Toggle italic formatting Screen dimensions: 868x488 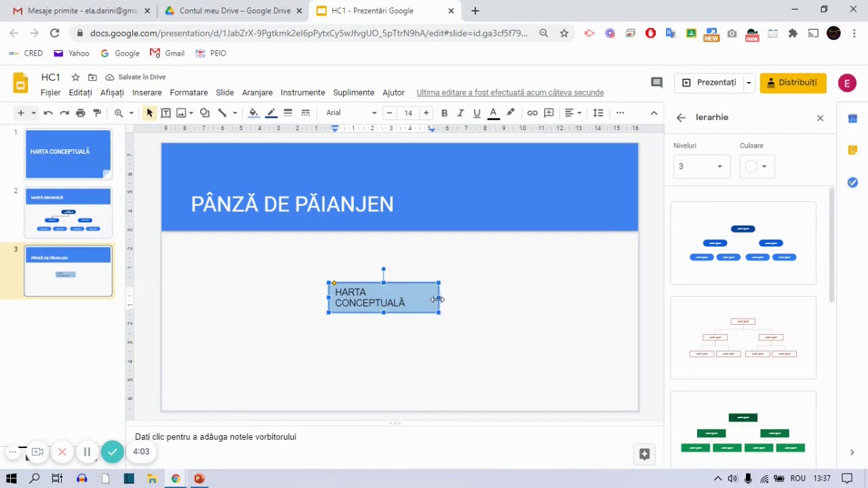460,113
